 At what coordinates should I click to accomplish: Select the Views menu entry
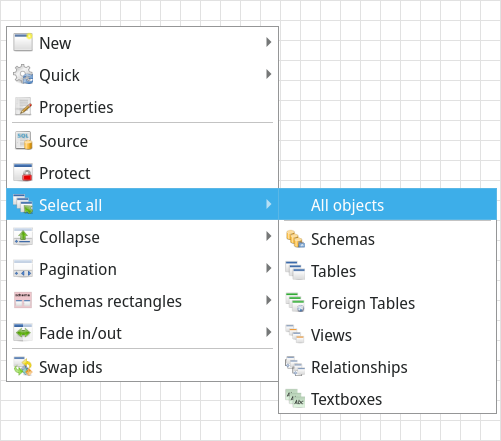click(388, 335)
